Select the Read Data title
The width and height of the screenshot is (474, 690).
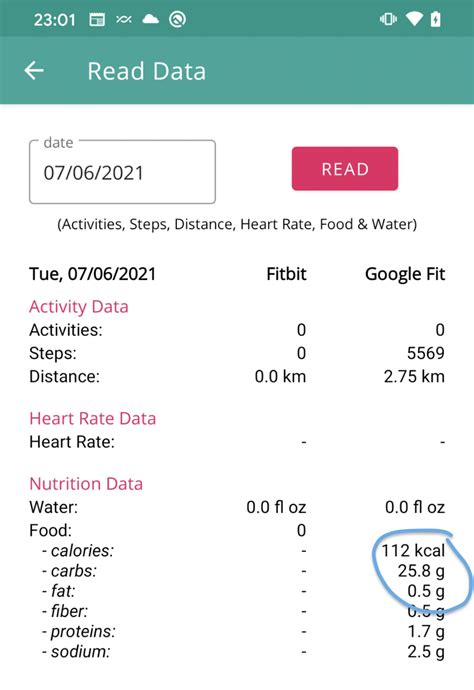147,71
